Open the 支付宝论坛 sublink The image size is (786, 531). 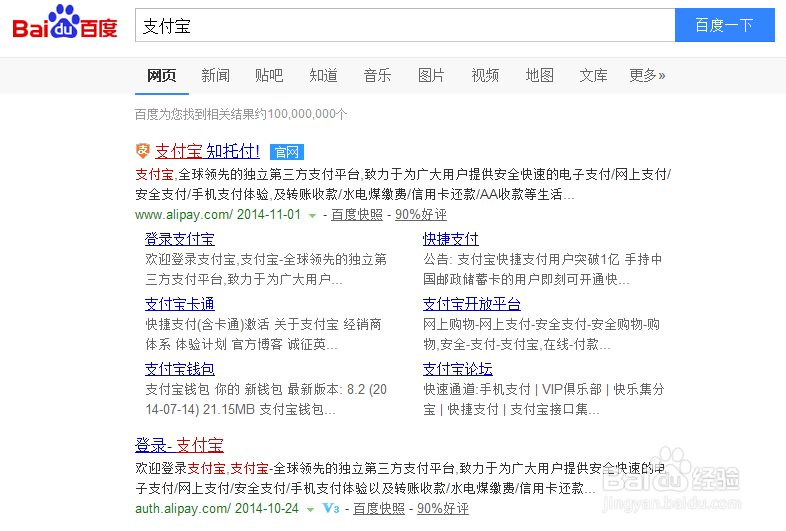pyautogui.click(x=458, y=369)
